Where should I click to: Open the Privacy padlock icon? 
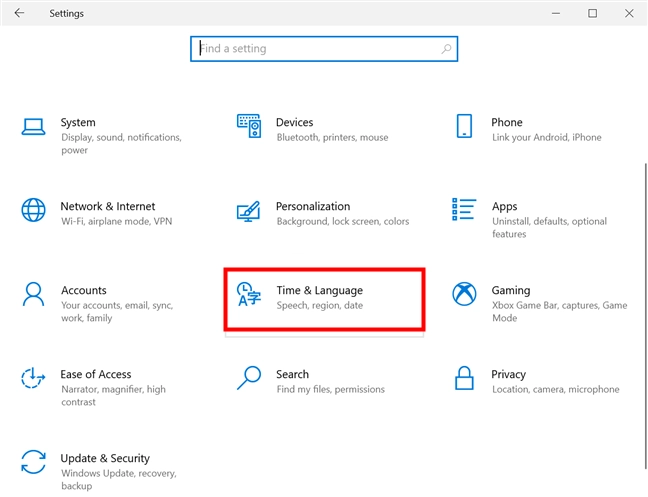pos(464,378)
